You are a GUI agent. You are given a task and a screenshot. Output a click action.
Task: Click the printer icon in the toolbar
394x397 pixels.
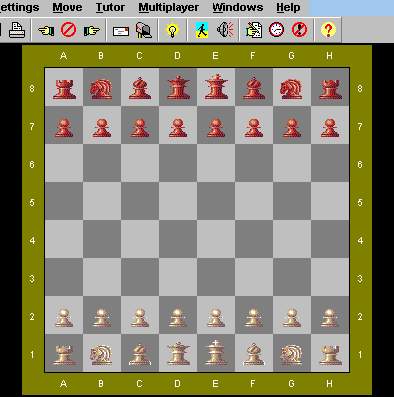(x=17, y=30)
